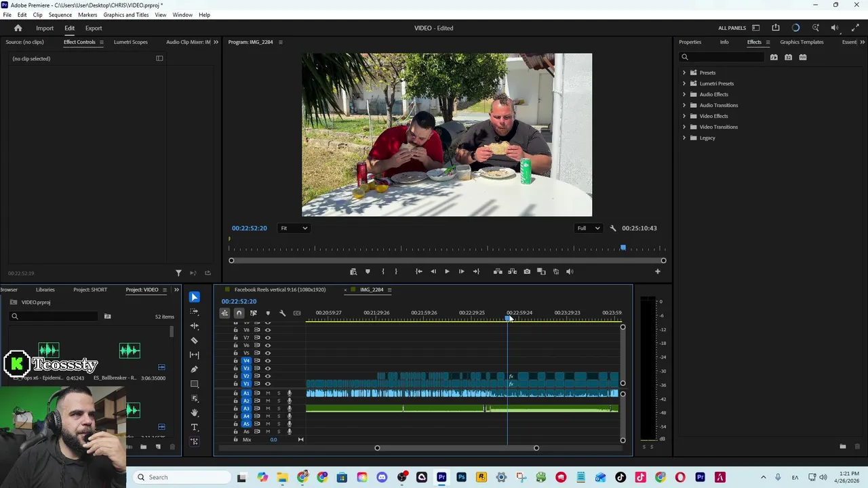Toggle Snap in timeline
The image size is (868, 488).
pyautogui.click(x=239, y=313)
